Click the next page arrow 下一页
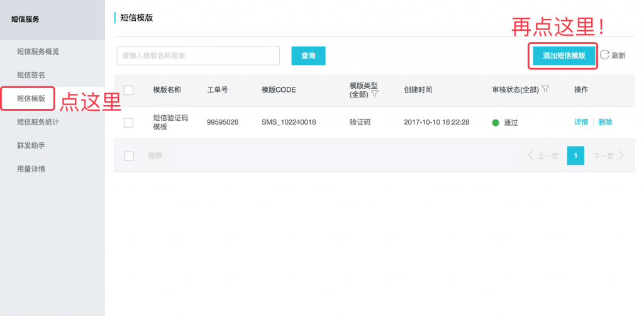The width and height of the screenshot is (644, 316). 608,155
